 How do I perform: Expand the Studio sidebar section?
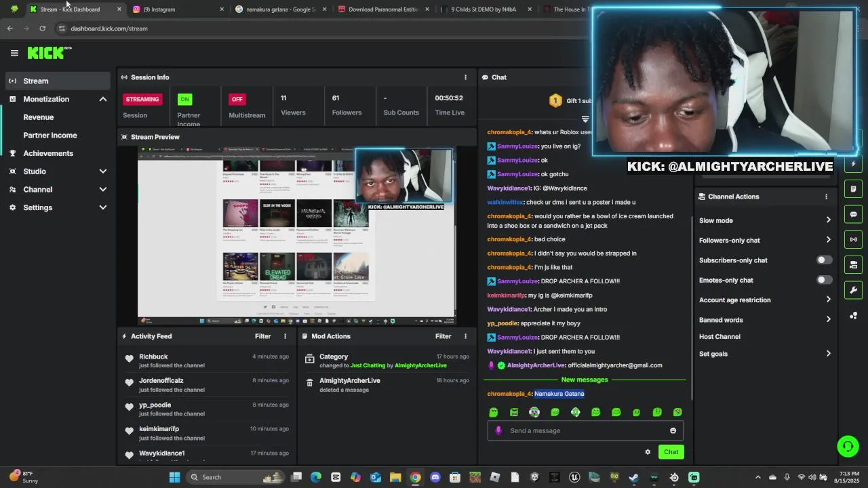[x=103, y=171]
